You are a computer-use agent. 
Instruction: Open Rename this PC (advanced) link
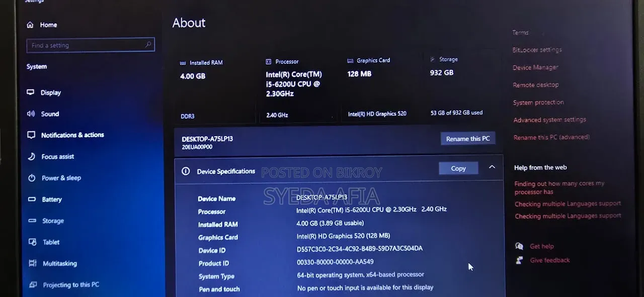[x=551, y=137]
